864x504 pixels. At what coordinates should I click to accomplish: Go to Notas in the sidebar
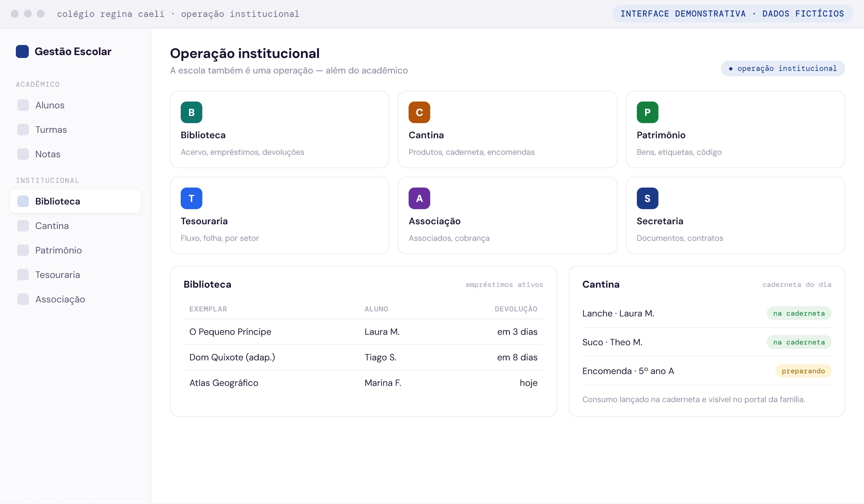[75, 154]
